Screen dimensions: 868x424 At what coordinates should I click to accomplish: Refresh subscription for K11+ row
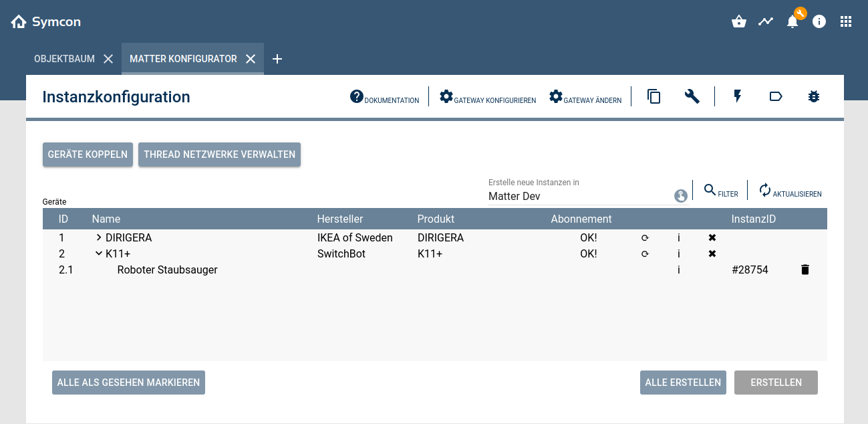click(645, 254)
